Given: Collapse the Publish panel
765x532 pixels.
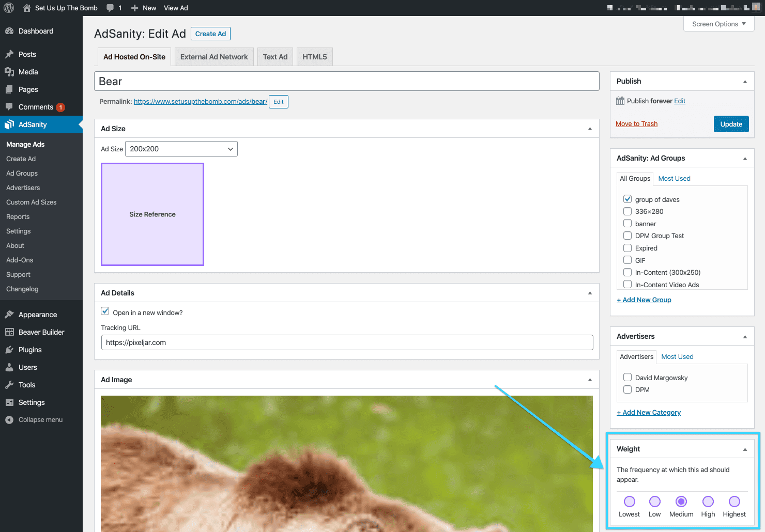Looking at the screenshot, I should [745, 81].
